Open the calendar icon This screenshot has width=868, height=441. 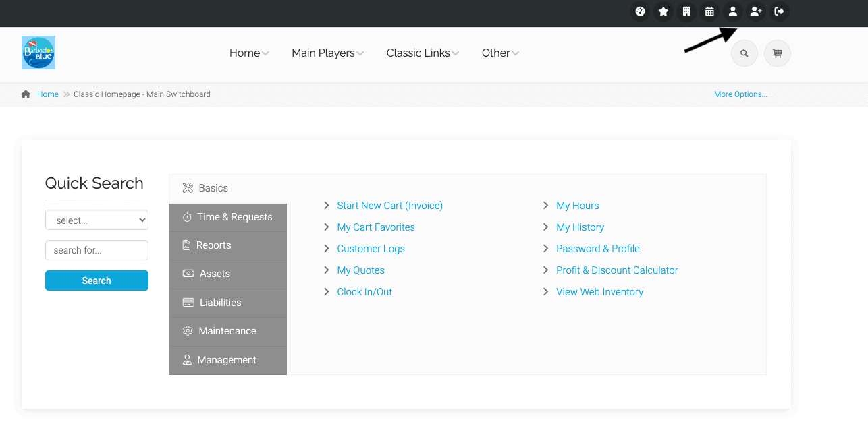click(709, 11)
